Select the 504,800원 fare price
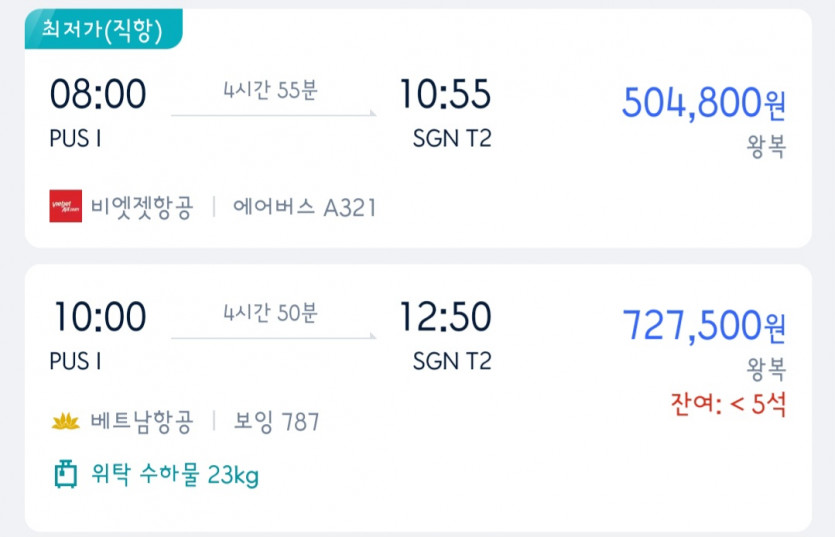This screenshot has height=537, width=835. pos(704,101)
